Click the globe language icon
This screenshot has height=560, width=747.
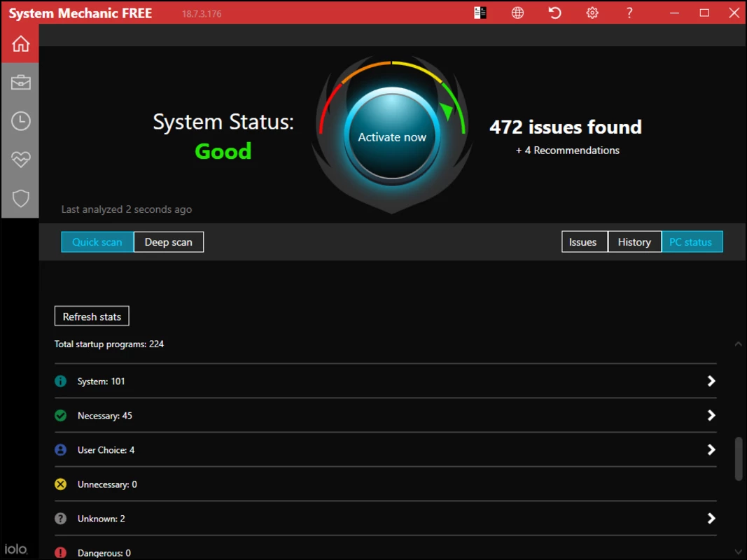coord(517,13)
